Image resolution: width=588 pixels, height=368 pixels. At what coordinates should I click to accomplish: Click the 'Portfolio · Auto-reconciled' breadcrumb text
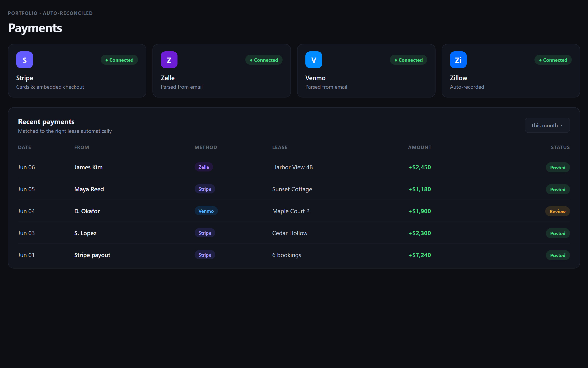pyautogui.click(x=50, y=13)
